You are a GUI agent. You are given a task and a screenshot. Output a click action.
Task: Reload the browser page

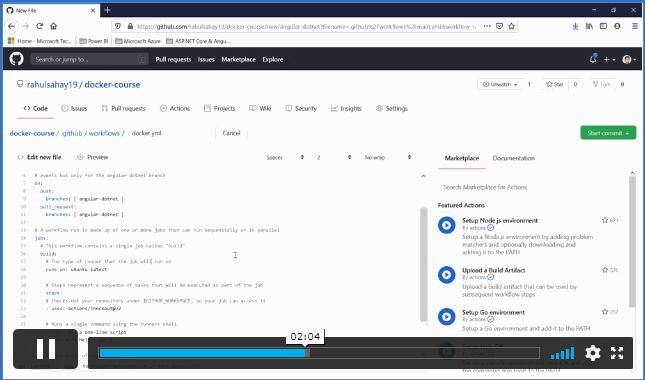[x=39, y=26]
